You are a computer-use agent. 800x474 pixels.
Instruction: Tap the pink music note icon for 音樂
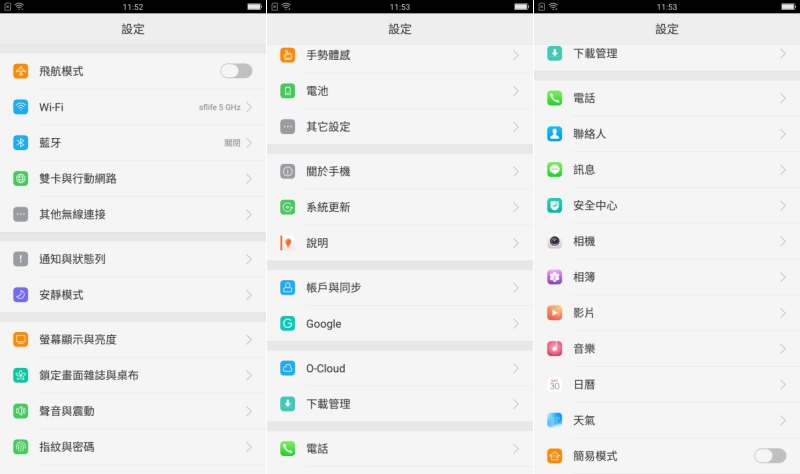pos(555,348)
